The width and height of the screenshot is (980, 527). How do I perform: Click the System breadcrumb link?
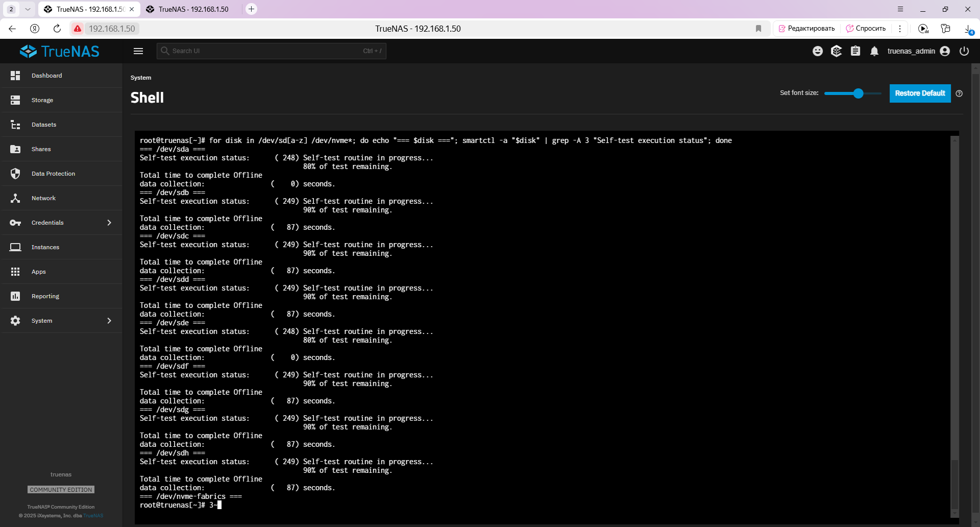pos(141,78)
